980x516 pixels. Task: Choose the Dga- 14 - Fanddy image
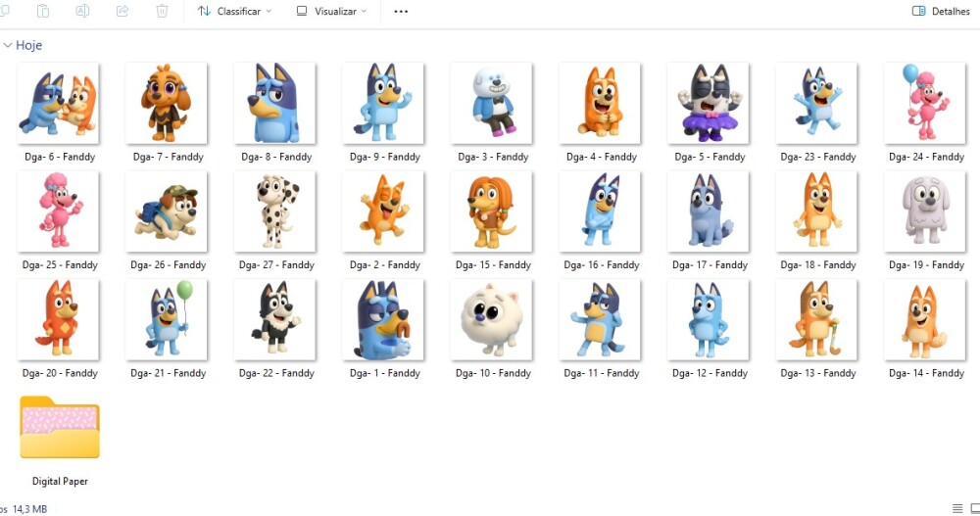(925, 319)
